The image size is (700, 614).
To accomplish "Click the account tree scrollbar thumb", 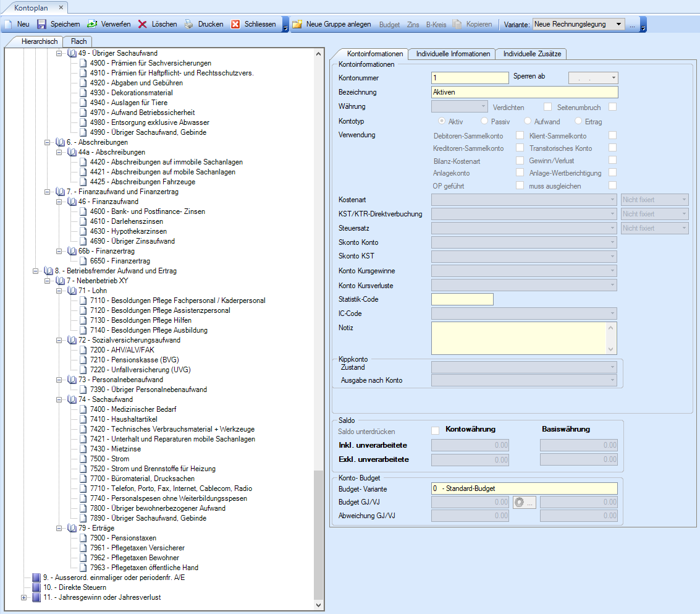I will [x=318, y=534].
